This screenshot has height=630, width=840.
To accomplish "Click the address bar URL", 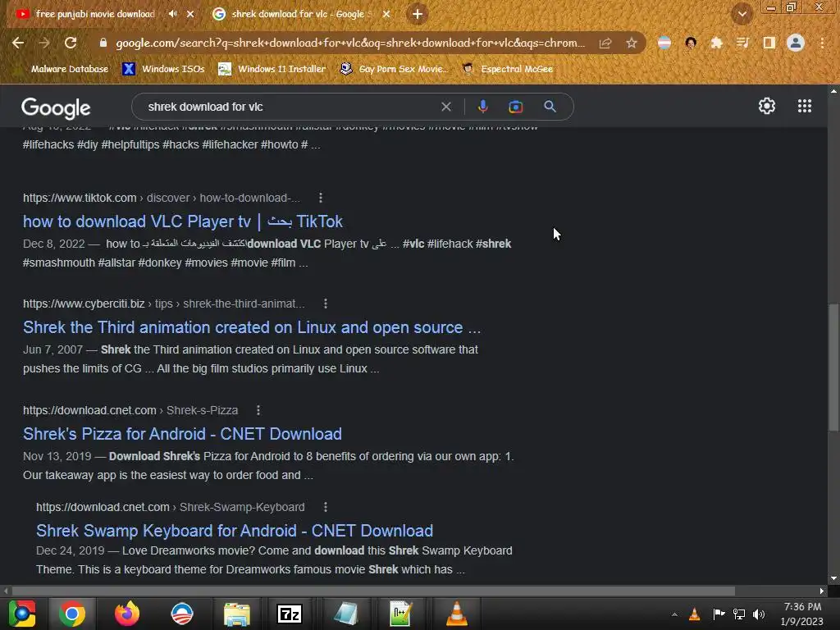I will click(x=349, y=43).
